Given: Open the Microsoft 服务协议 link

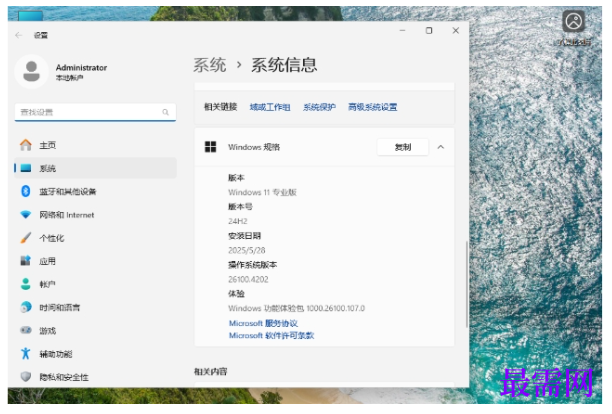Looking at the screenshot, I should pyautogui.click(x=263, y=323).
